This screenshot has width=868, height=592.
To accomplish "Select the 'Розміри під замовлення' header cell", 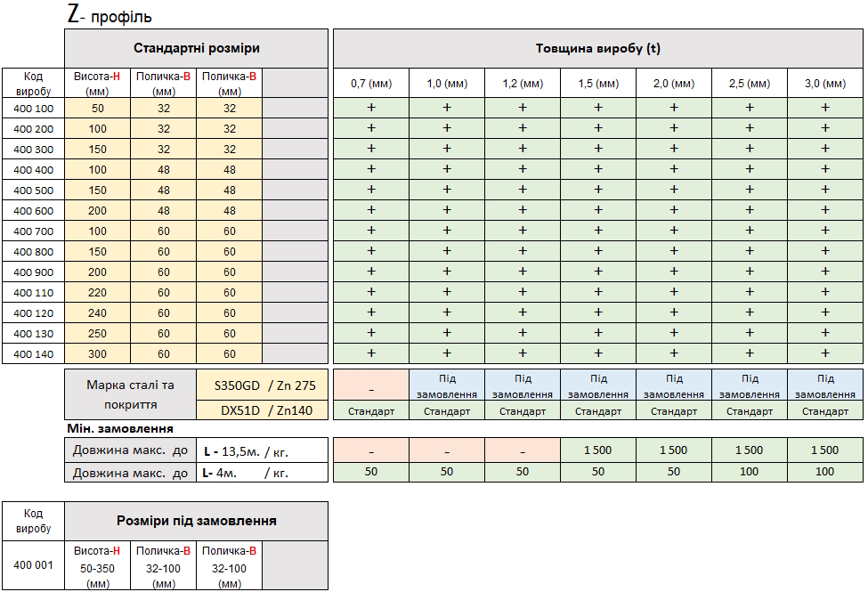I will click(x=197, y=521).
